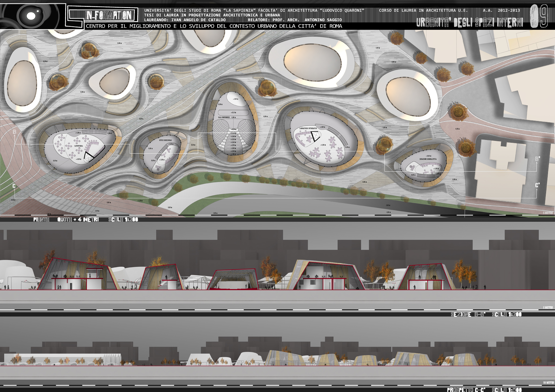Click the Redazione Giornalistica room label
The image size is (555, 392).
coord(428,159)
